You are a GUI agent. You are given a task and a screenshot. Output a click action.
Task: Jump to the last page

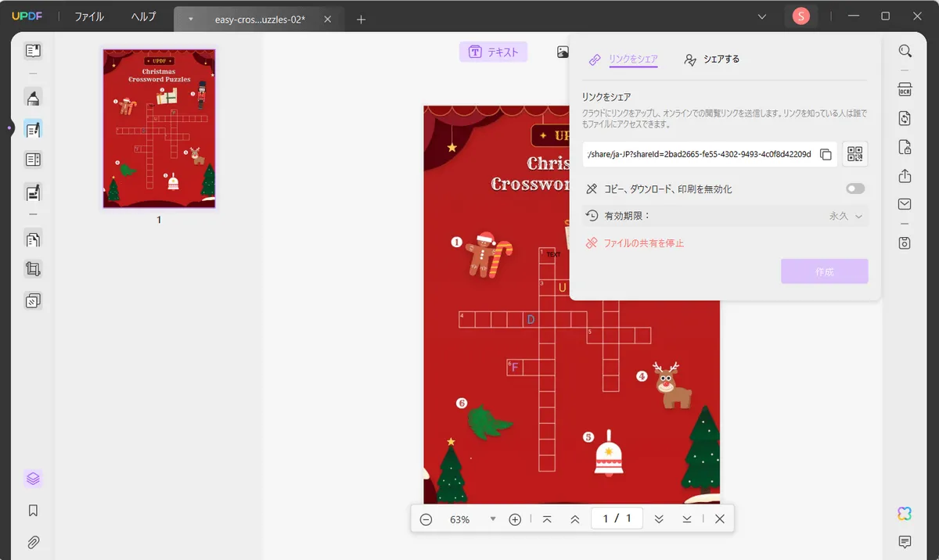[x=687, y=519]
